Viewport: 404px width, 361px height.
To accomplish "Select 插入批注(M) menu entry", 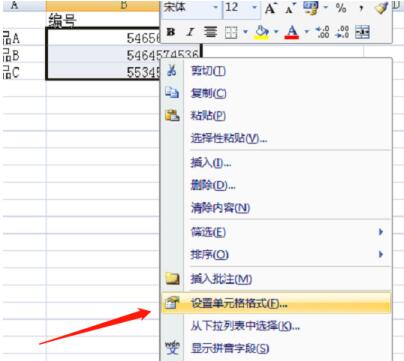I will coord(276,279).
